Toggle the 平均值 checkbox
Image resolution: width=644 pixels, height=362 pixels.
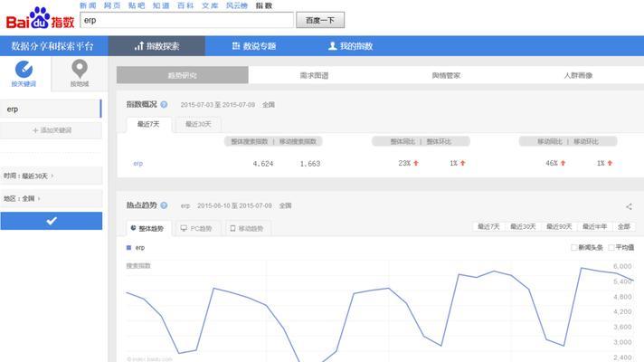click(611, 247)
